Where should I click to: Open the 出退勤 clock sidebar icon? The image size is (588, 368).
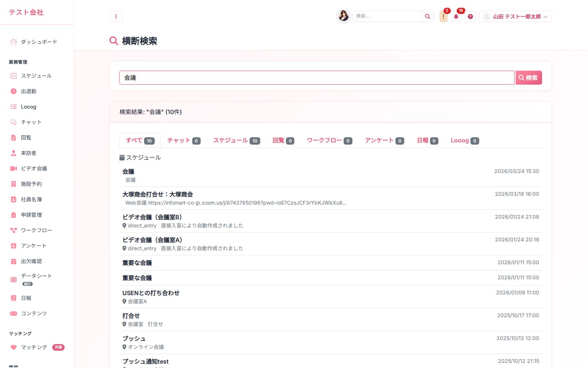[x=14, y=91]
